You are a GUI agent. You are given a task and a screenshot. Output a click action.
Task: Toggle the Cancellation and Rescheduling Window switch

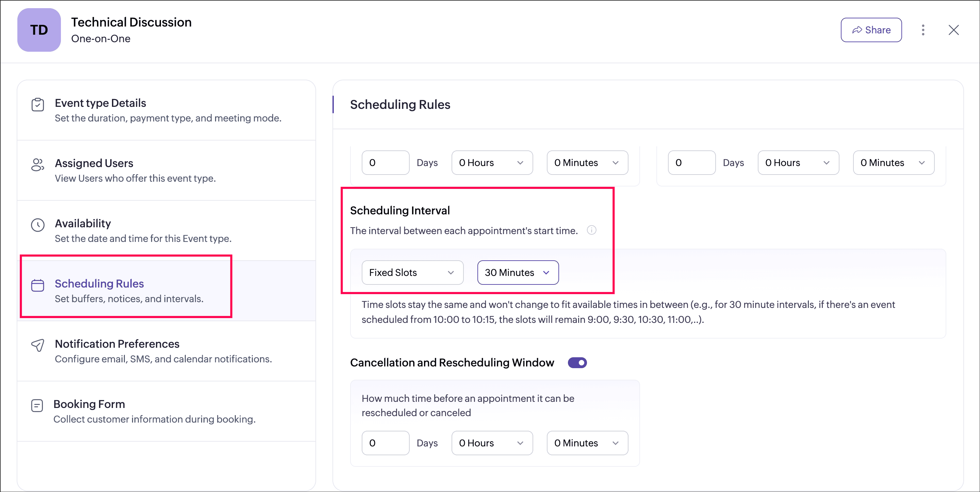click(577, 363)
